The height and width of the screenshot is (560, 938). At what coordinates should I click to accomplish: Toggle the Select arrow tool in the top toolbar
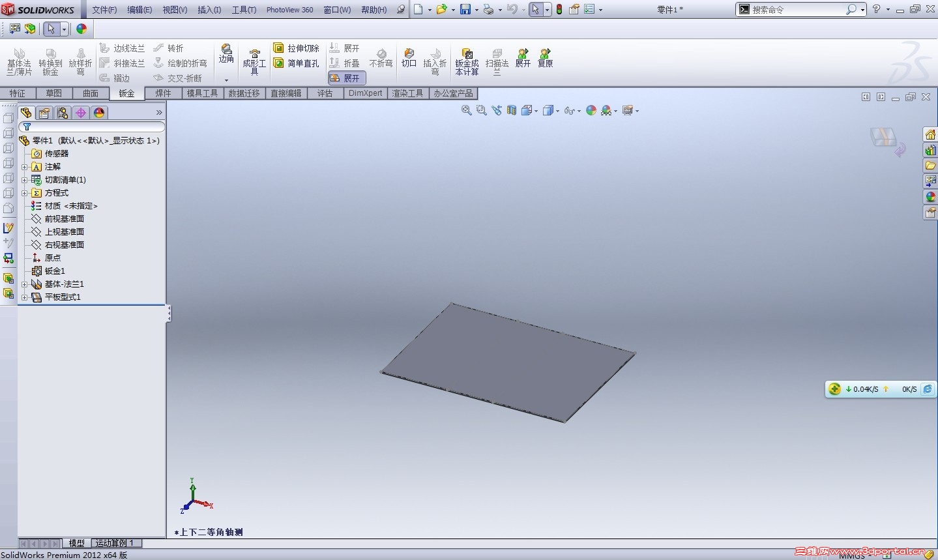(535, 10)
